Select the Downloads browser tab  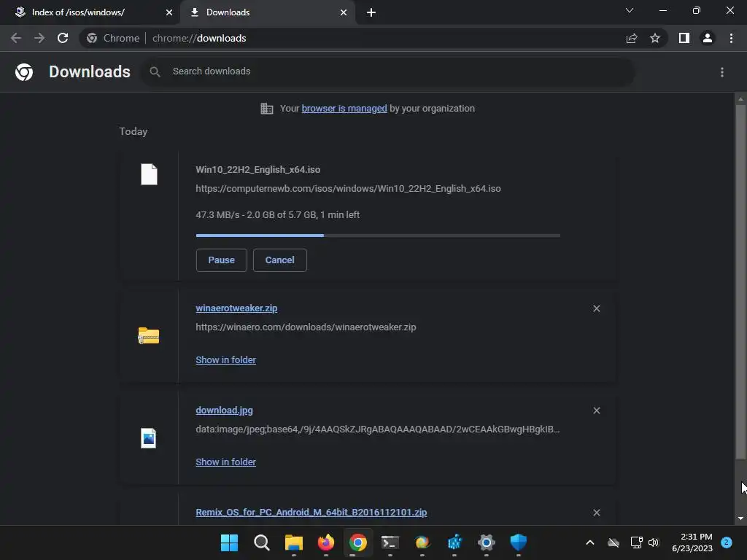tap(267, 12)
